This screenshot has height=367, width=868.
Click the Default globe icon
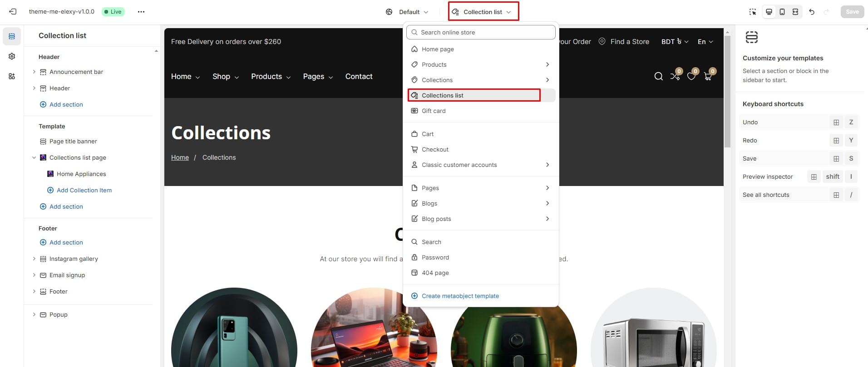[x=389, y=12]
